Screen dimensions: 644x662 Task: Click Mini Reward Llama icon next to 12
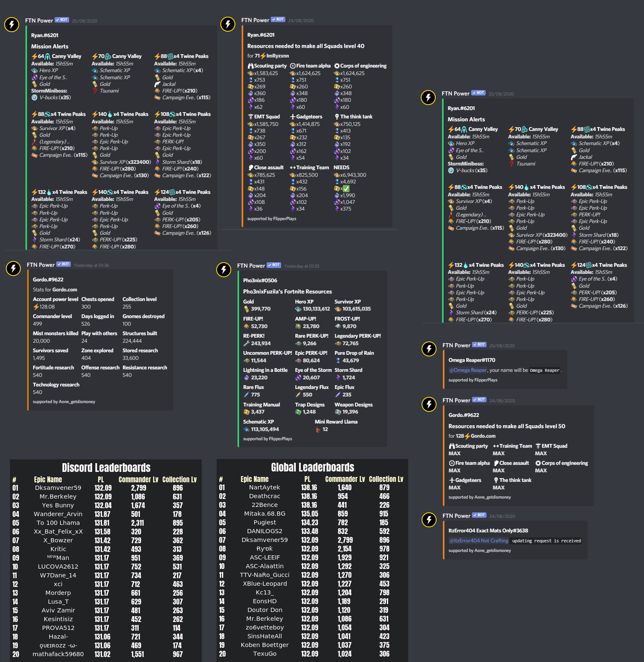(318, 429)
